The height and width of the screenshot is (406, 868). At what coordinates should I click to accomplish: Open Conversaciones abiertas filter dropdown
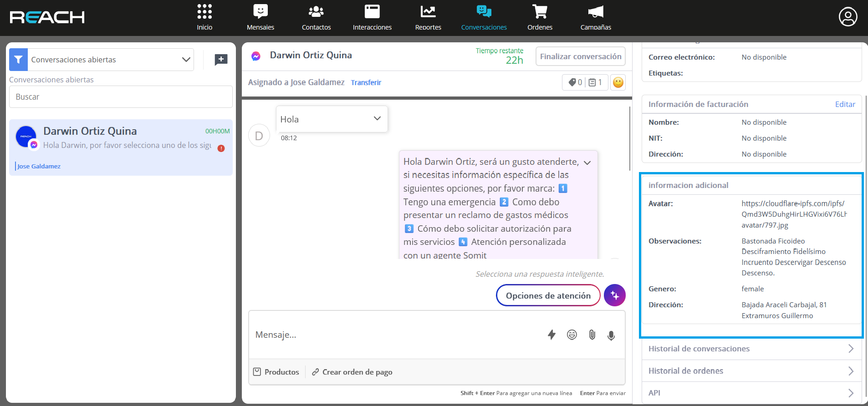[x=111, y=60]
